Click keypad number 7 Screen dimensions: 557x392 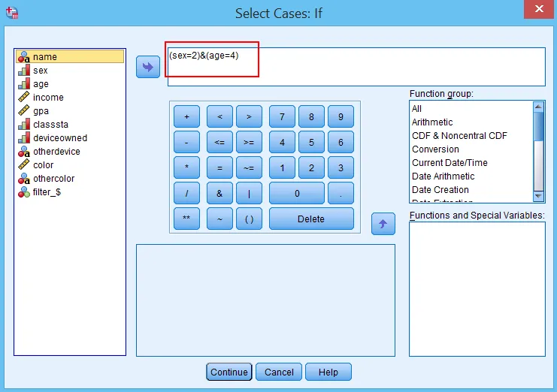tap(282, 116)
